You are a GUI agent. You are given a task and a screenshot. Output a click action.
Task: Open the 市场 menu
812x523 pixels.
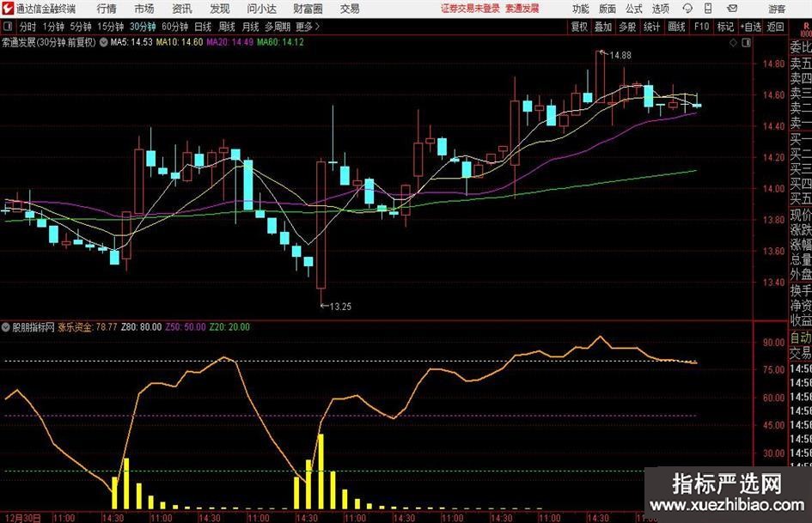(x=144, y=9)
